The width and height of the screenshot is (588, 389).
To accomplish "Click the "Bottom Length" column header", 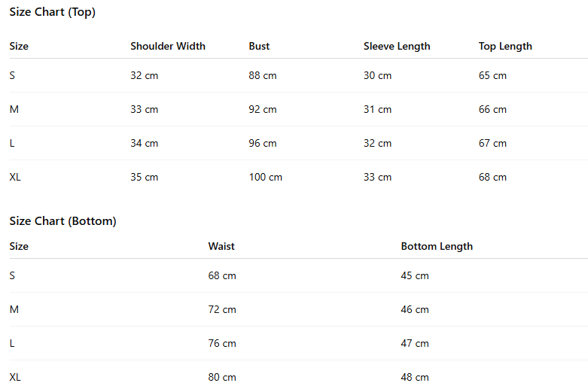I will coord(437,246).
